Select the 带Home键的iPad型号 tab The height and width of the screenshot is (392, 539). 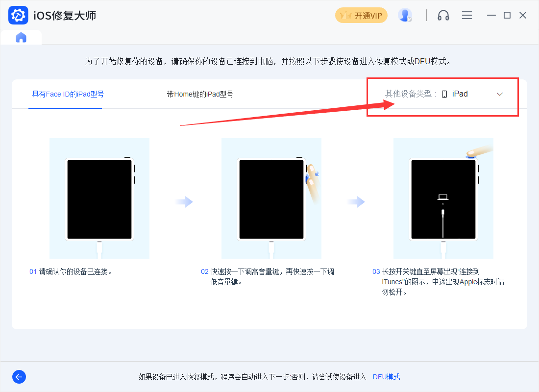[x=200, y=94]
